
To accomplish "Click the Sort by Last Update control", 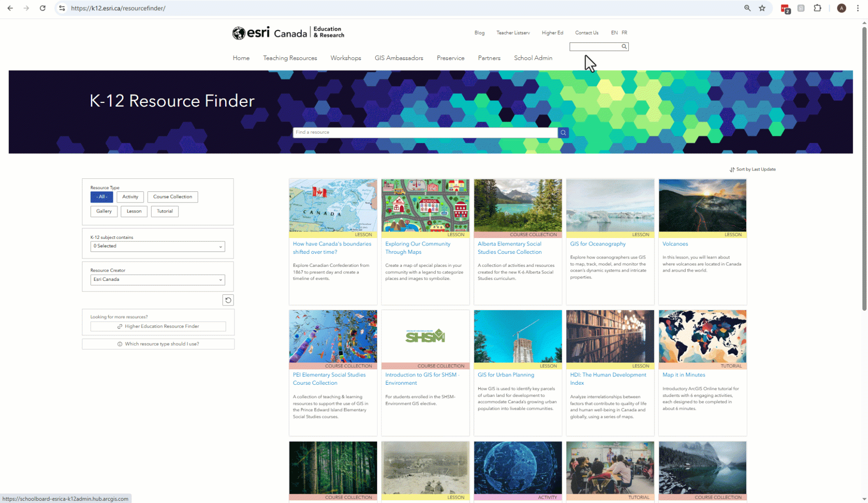I will 752,169.
